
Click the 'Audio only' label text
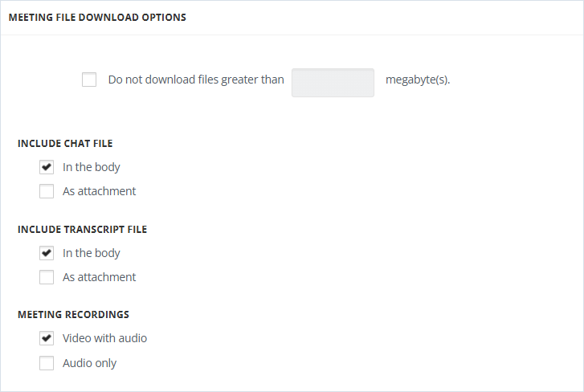(89, 363)
